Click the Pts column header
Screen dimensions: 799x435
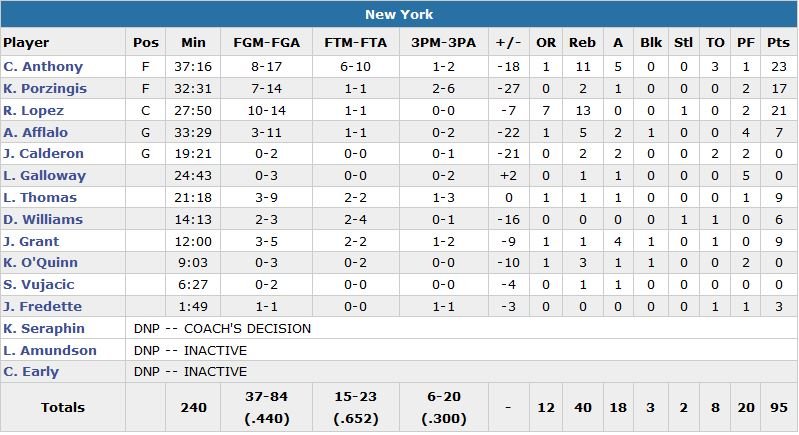pyautogui.click(x=777, y=43)
